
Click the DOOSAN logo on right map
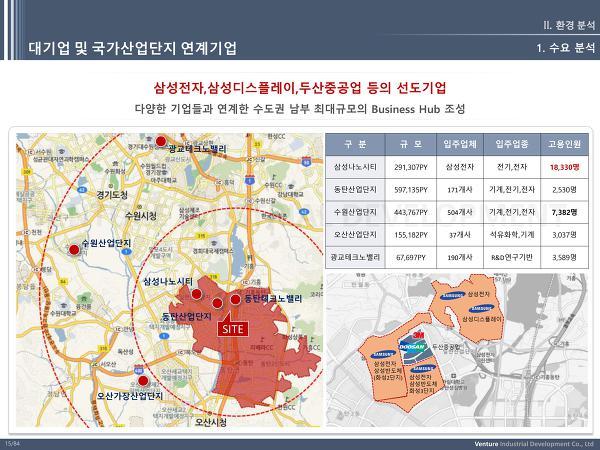[413, 347]
